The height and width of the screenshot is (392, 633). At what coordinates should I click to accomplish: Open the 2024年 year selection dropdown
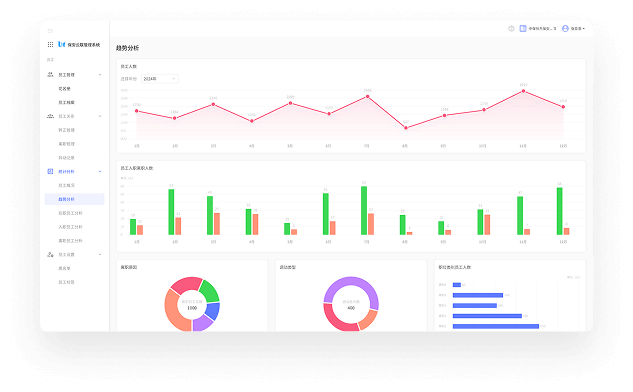(160, 79)
